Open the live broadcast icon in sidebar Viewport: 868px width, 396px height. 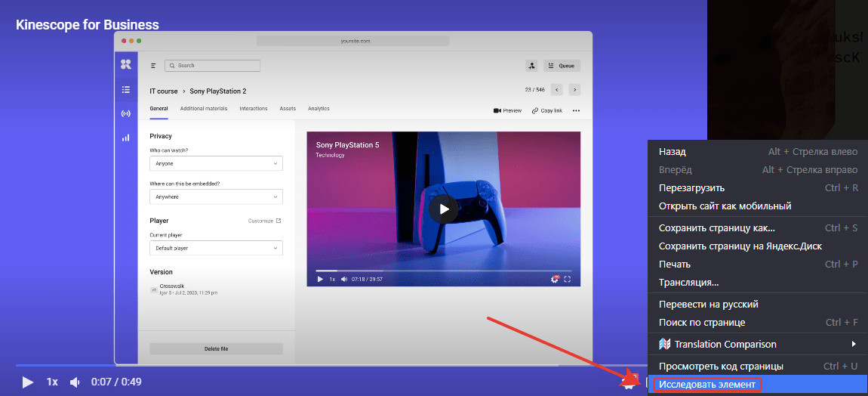(x=125, y=113)
